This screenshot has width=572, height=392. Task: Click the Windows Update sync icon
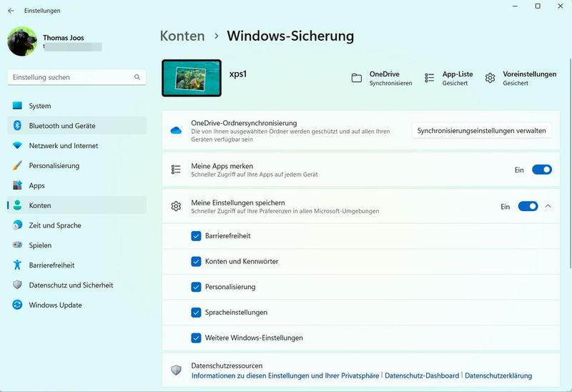(17, 305)
